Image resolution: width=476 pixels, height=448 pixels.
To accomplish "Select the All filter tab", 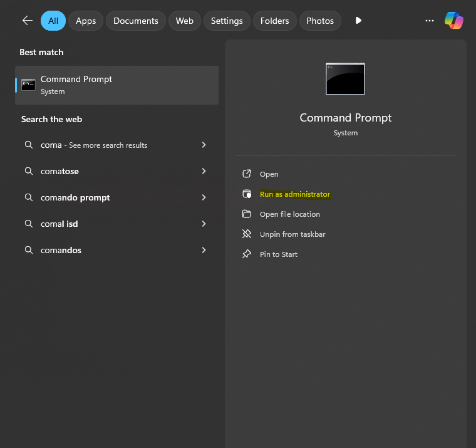I will [53, 21].
